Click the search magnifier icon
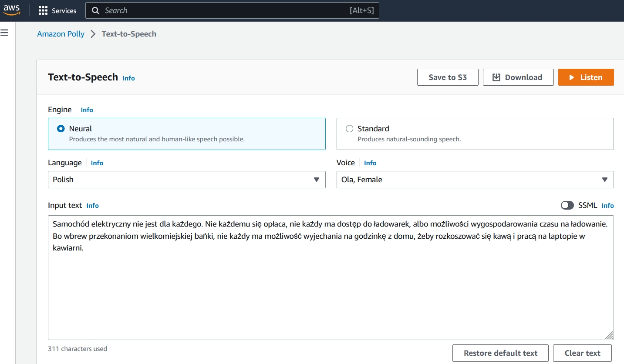The image size is (624, 364). click(96, 10)
